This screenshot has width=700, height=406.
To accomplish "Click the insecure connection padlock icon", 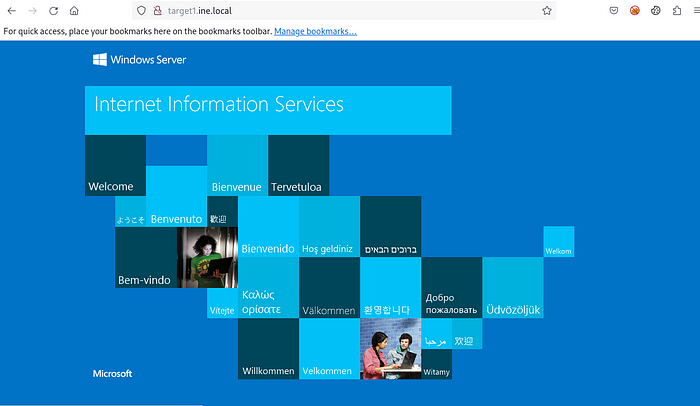I will point(157,11).
